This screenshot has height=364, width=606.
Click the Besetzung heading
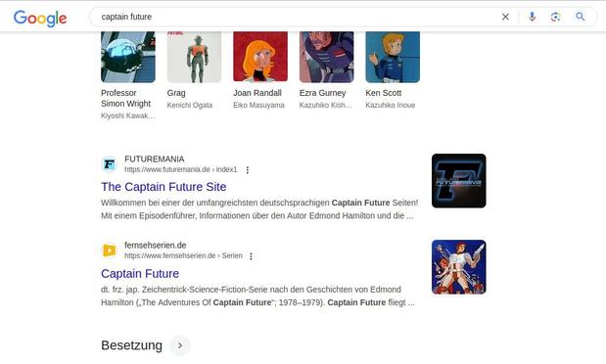click(x=131, y=345)
